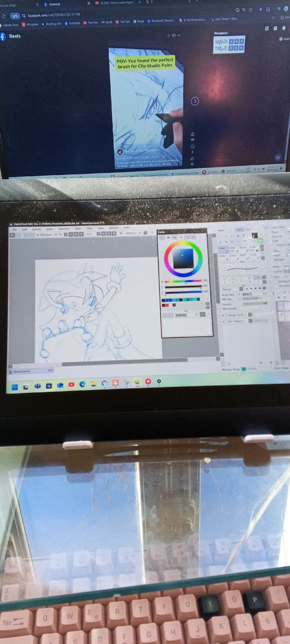Show the Swatches icon in color panel

tap(188, 238)
